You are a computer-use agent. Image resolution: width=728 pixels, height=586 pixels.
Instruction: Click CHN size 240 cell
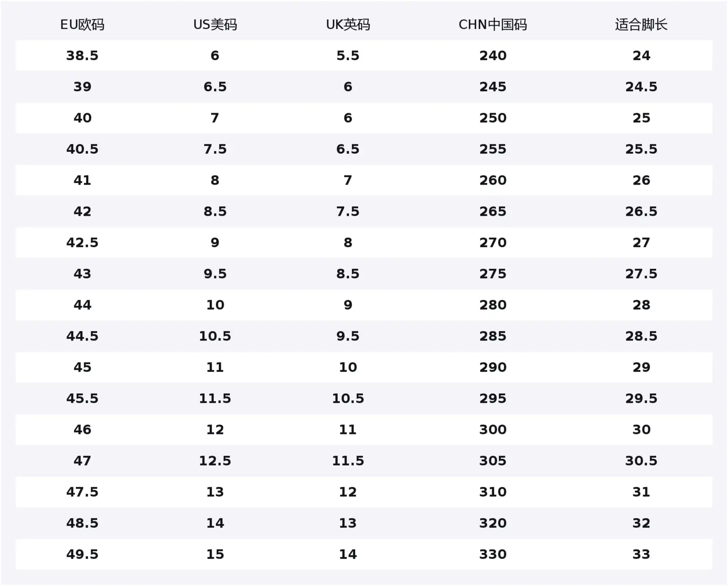point(493,56)
